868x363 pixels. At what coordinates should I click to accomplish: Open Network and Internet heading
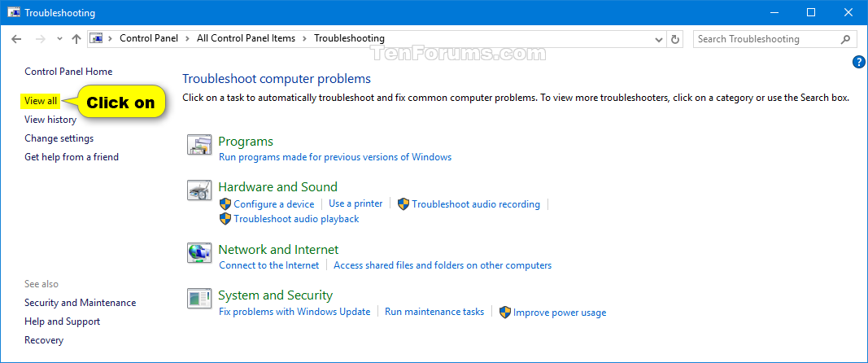[278, 249]
